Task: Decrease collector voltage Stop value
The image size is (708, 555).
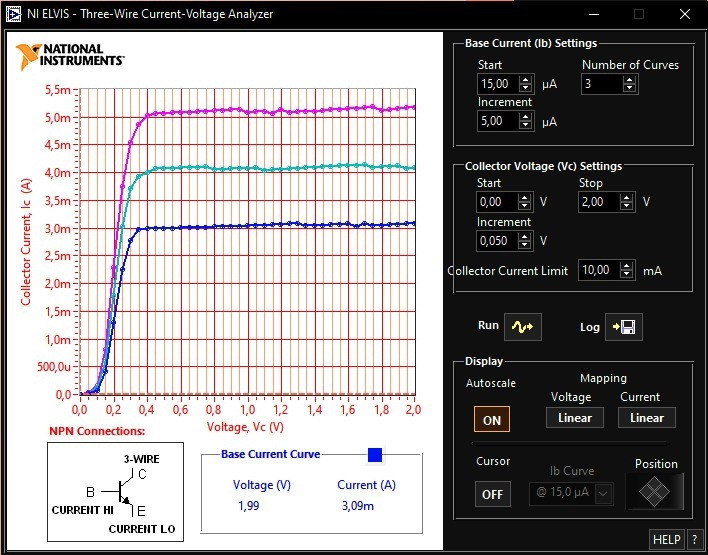Action: (626, 206)
